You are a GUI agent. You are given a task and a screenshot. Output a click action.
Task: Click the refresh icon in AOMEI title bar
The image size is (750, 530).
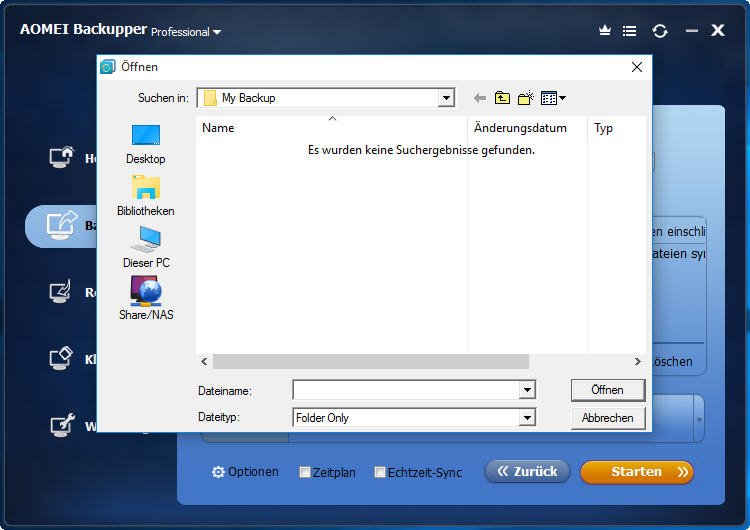(660, 31)
